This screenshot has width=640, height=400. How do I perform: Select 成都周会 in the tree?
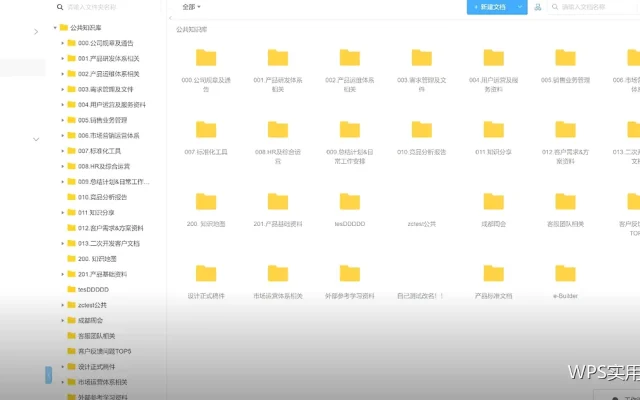click(x=90, y=320)
